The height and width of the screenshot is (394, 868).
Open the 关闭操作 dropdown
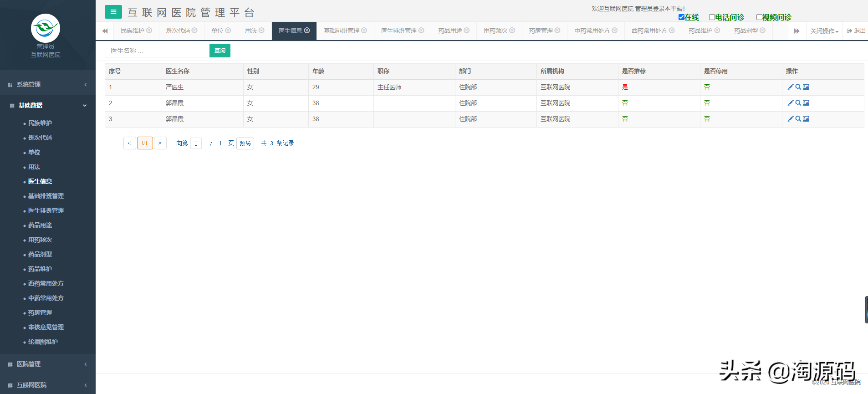coord(824,31)
